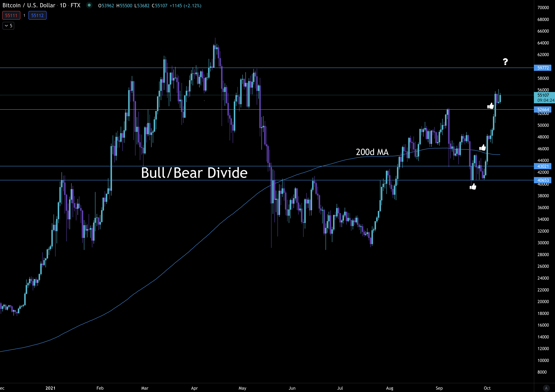Click current price label 55107 on axis
The height and width of the screenshot is (392, 555).
point(543,95)
